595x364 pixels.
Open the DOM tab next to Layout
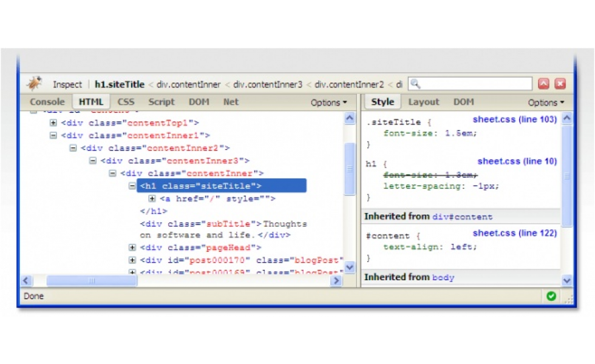(464, 102)
